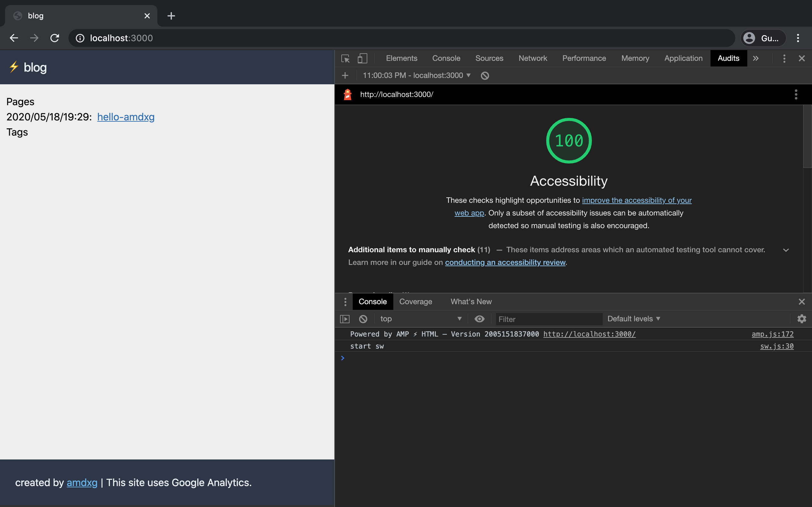Click the new audit plus icon
The width and height of the screenshot is (812, 507).
[345, 75]
